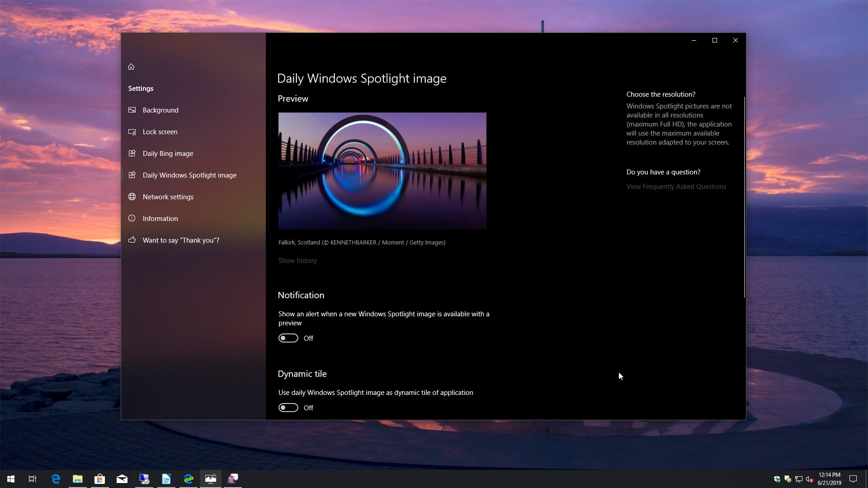Maximize the settings window
This screenshot has height=488, width=868.
715,40
